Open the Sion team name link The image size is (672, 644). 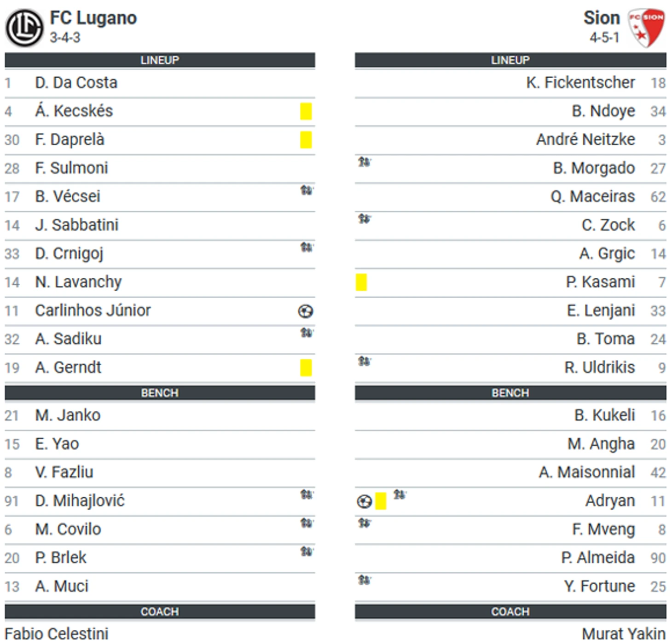click(x=602, y=18)
